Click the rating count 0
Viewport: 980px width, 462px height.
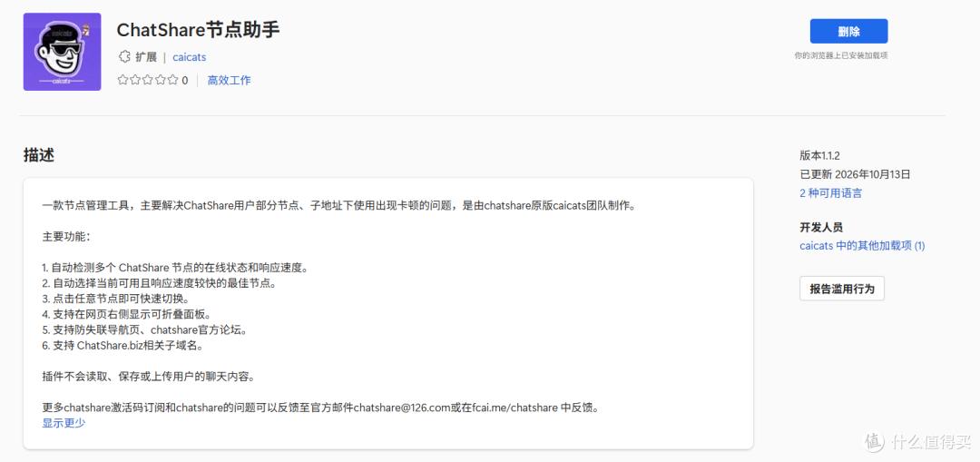pyautogui.click(x=184, y=81)
